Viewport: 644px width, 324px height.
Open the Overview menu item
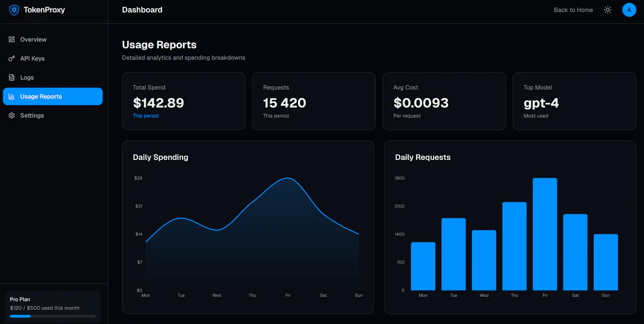pyautogui.click(x=53, y=39)
